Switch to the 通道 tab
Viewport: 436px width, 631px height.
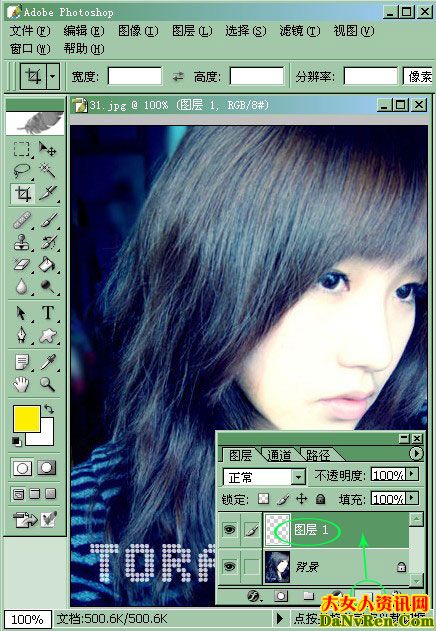click(279, 455)
